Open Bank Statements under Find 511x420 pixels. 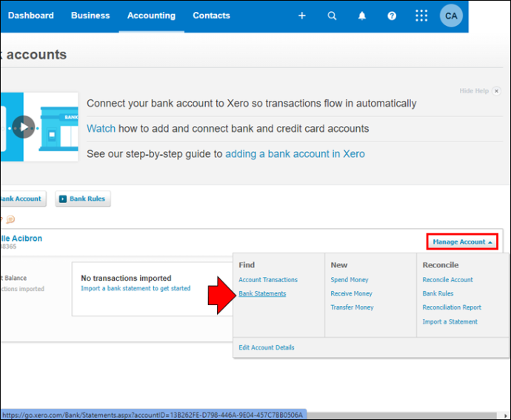[x=262, y=293]
